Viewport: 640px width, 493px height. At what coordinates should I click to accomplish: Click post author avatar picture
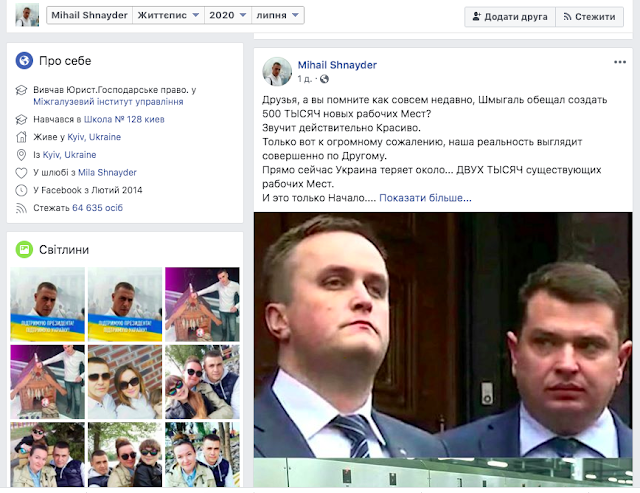(277, 71)
